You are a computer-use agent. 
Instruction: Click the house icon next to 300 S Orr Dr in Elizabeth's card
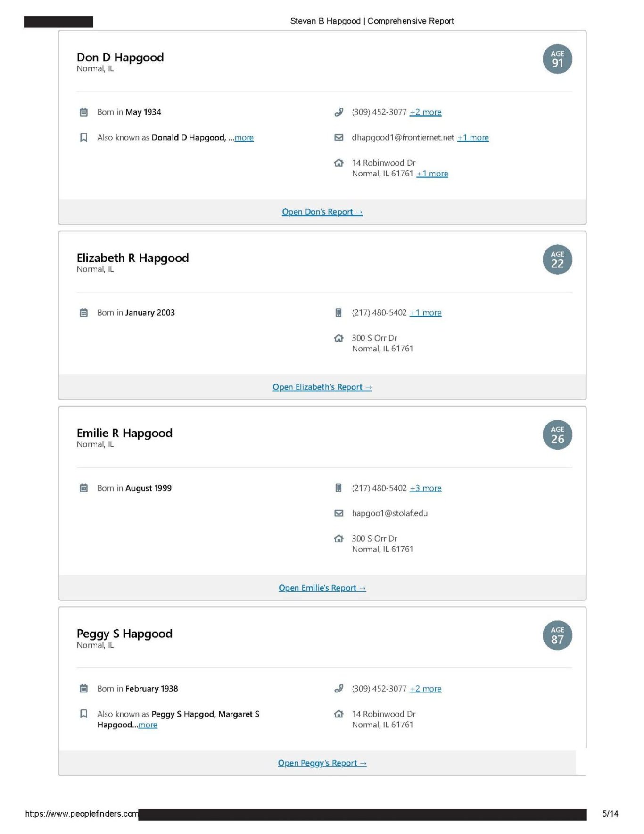pos(339,338)
